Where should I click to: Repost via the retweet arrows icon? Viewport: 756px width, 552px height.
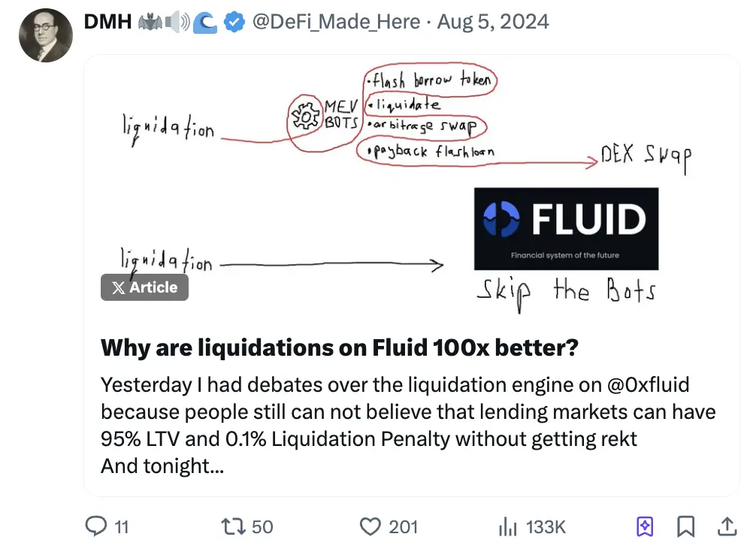click(x=233, y=527)
